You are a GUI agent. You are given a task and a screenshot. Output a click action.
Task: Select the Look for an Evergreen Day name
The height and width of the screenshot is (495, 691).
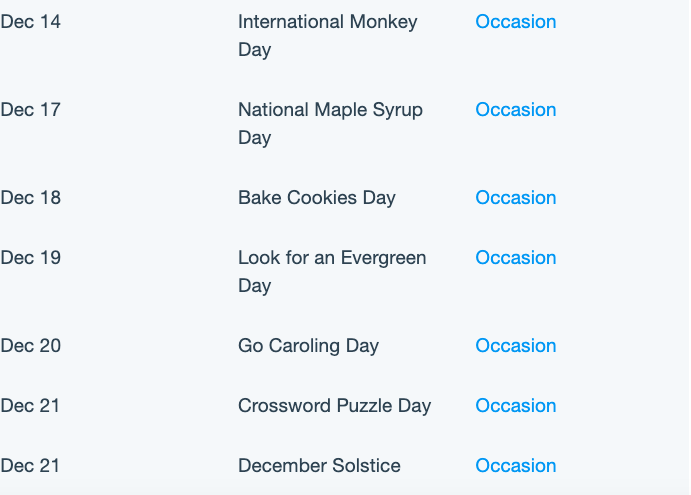pos(332,272)
